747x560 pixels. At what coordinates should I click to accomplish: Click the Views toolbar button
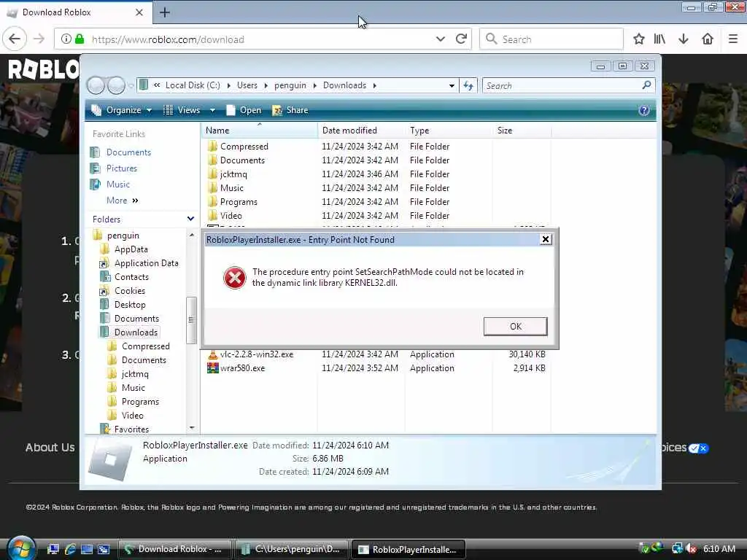[x=182, y=110]
